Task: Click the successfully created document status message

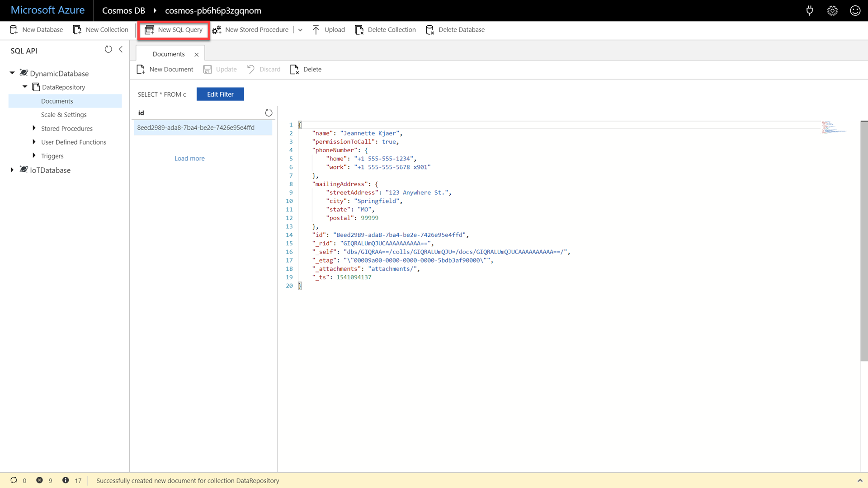Action: pos(188,481)
